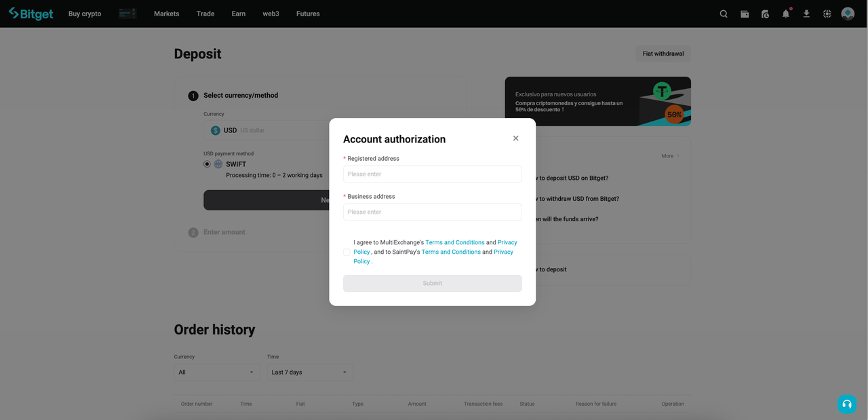Open the wallet/assets icon in the navbar
The width and height of the screenshot is (868, 420).
(x=744, y=13)
